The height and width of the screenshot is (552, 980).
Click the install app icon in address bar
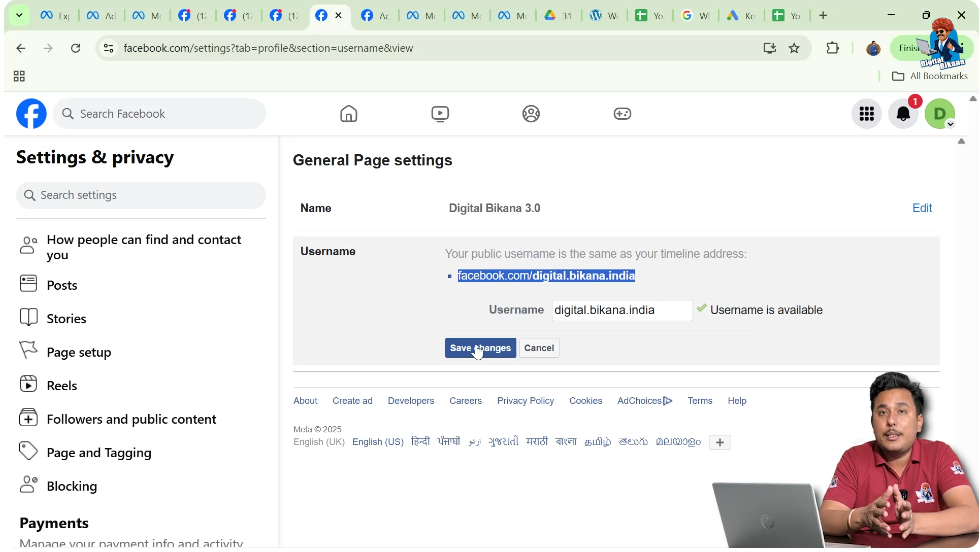[x=769, y=48]
